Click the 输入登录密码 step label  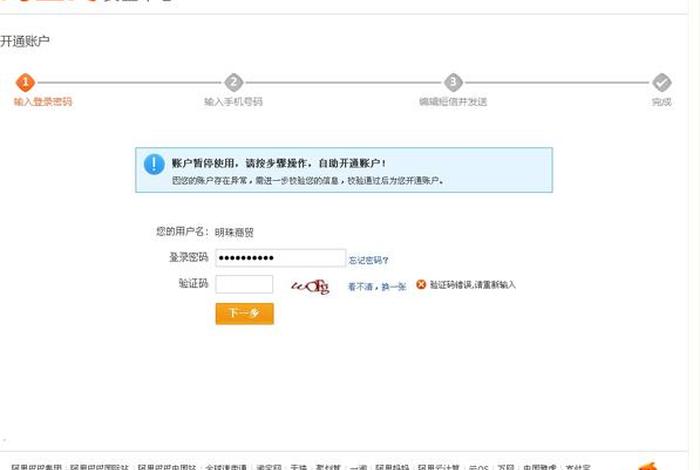pyautogui.click(x=43, y=102)
